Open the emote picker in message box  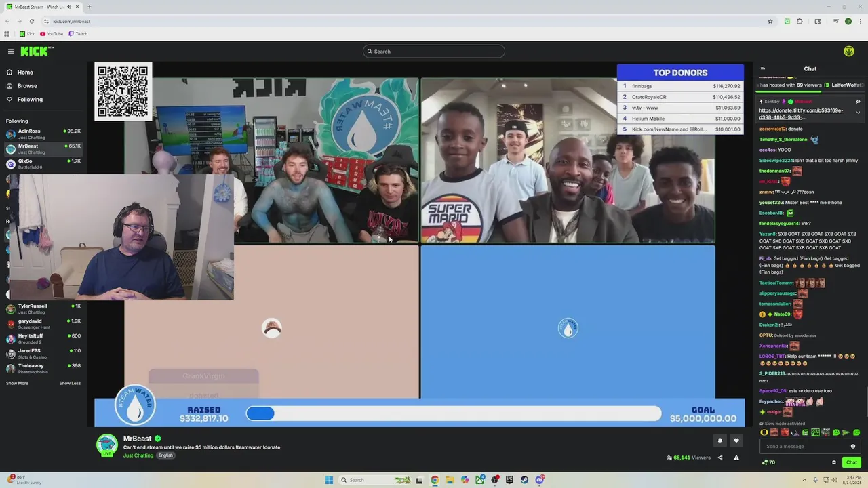pyautogui.click(x=853, y=446)
